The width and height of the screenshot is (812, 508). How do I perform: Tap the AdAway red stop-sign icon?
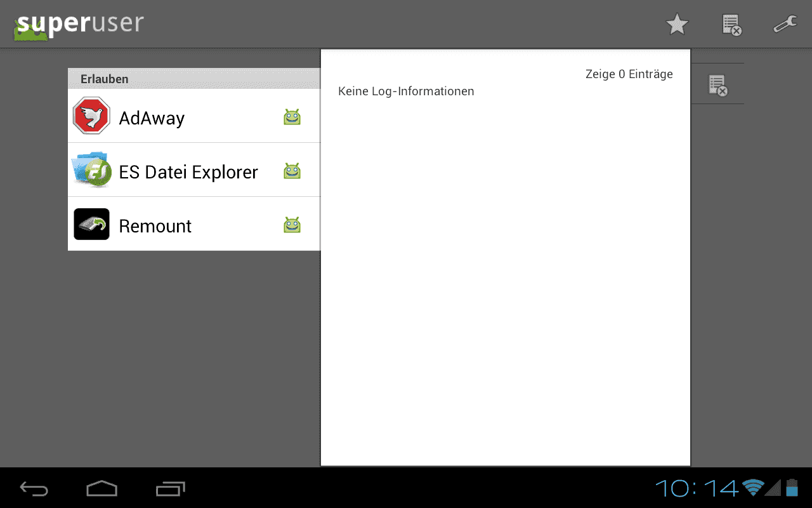click(x=91, y=116)
